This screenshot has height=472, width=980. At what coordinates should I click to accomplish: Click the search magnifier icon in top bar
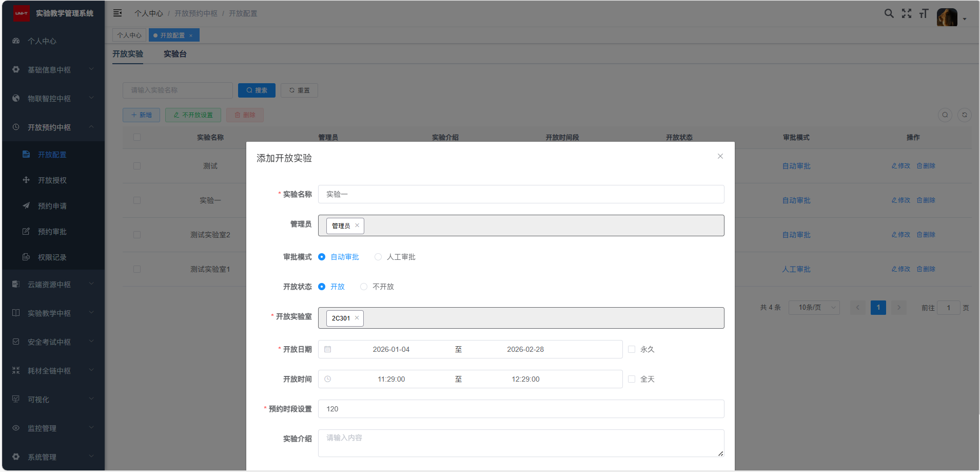pos(889,14)
